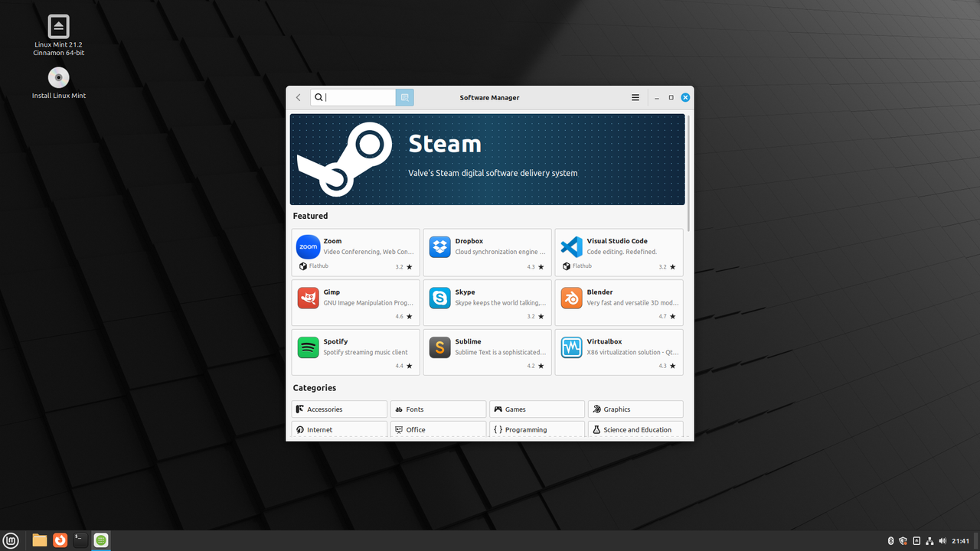Click the Zoom rating star 3.2
The image size is (980, 551).
tap(409, 267)
